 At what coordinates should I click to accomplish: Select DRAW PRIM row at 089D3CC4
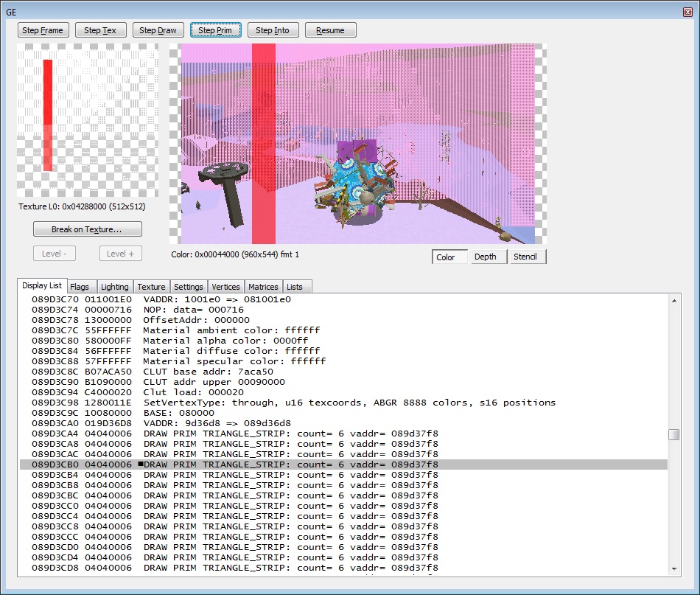coord(344,516)
